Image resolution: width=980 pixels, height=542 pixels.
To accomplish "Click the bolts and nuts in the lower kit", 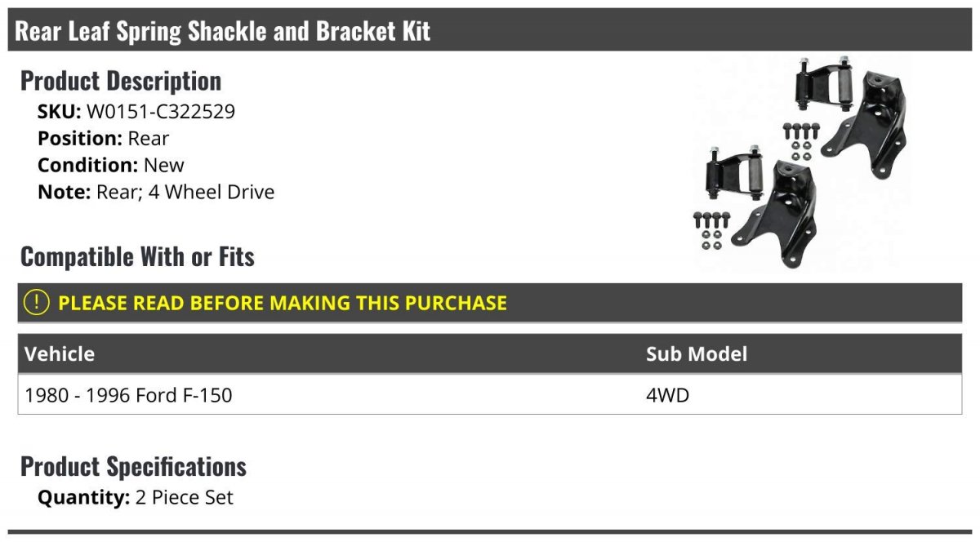I will pyautogui.click(x=711, y=230).
